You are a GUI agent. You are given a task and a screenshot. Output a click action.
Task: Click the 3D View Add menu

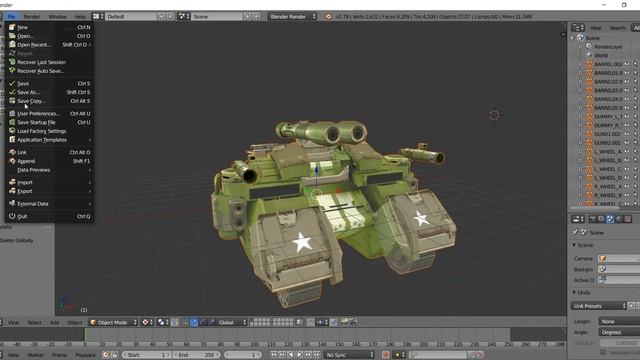(x=54, y=322)
